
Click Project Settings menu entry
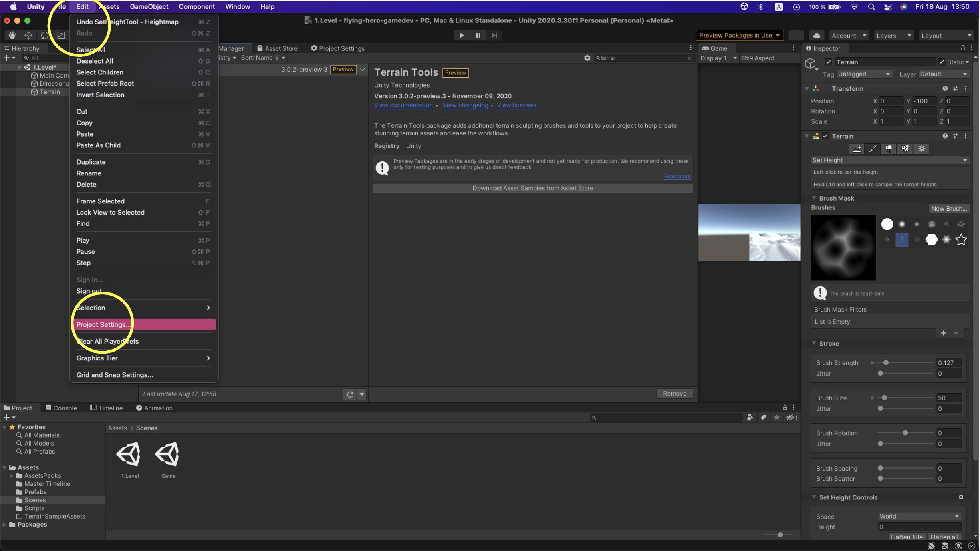coord(144,324)
